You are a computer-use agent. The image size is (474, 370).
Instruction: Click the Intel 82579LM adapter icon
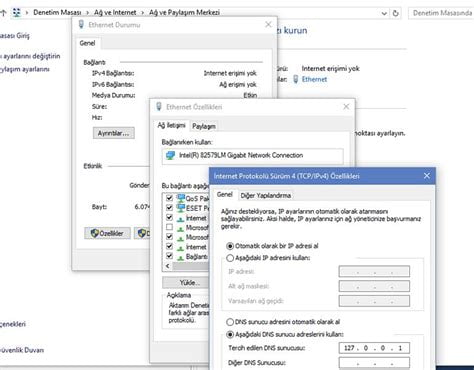[170, 155]
